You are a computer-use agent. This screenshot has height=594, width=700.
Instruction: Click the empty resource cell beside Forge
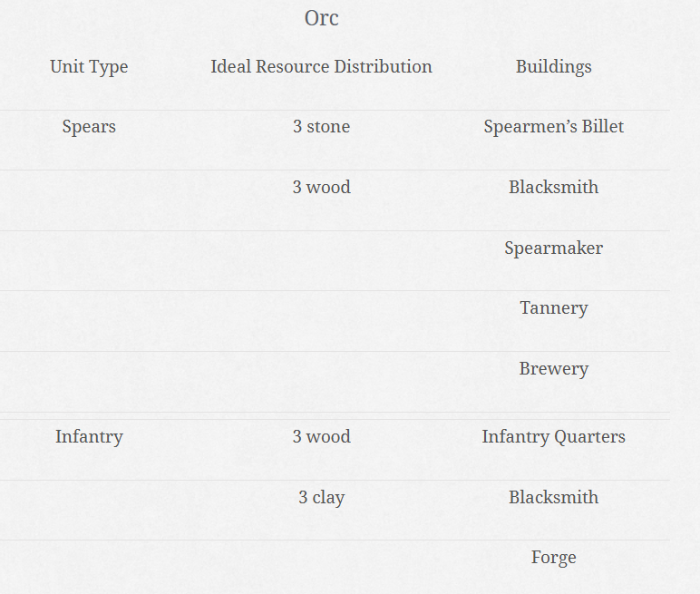click(x=321, y=558)
